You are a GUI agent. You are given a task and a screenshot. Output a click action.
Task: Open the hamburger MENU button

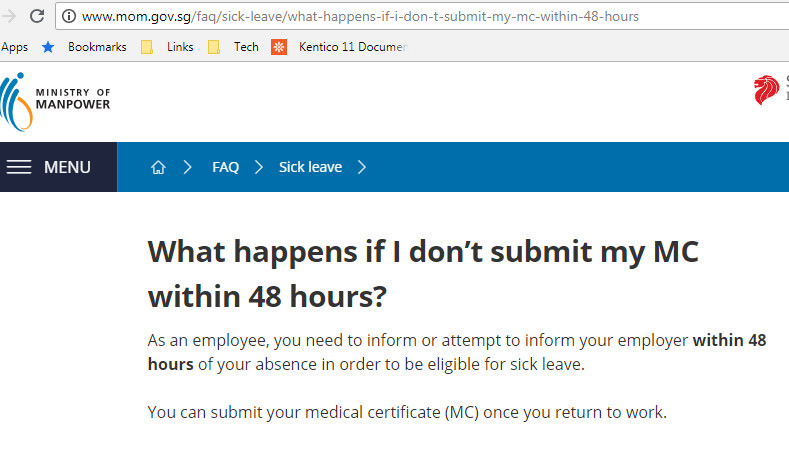pyautogui.click(x=50, y=167)
